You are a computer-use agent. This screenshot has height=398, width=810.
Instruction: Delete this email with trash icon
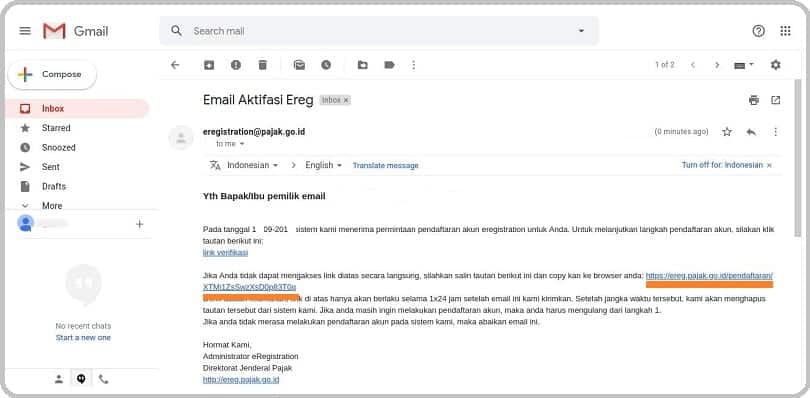[x=263, y=65]
